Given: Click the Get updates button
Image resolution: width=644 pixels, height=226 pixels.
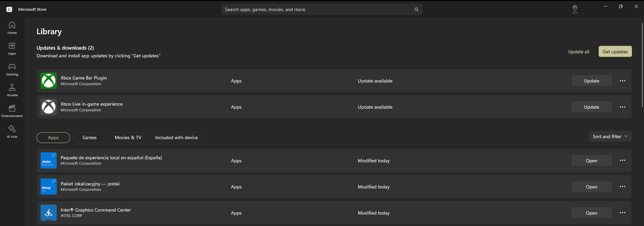Looking at the screenshot, I should point(615,52).
